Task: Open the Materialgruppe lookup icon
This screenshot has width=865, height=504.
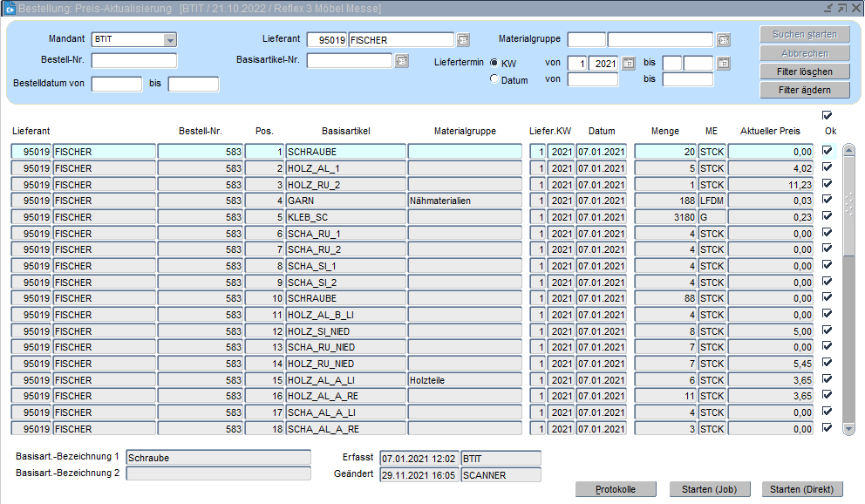Action: click(724, 39)
